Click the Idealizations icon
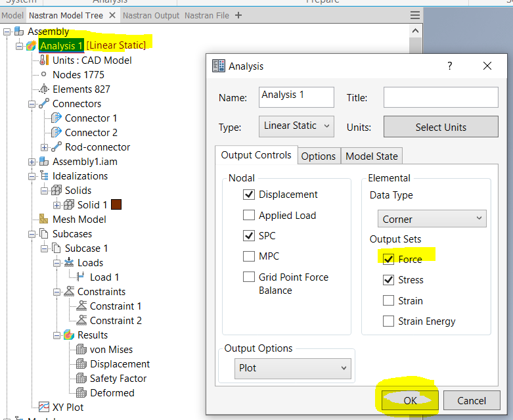 [44, 175]
